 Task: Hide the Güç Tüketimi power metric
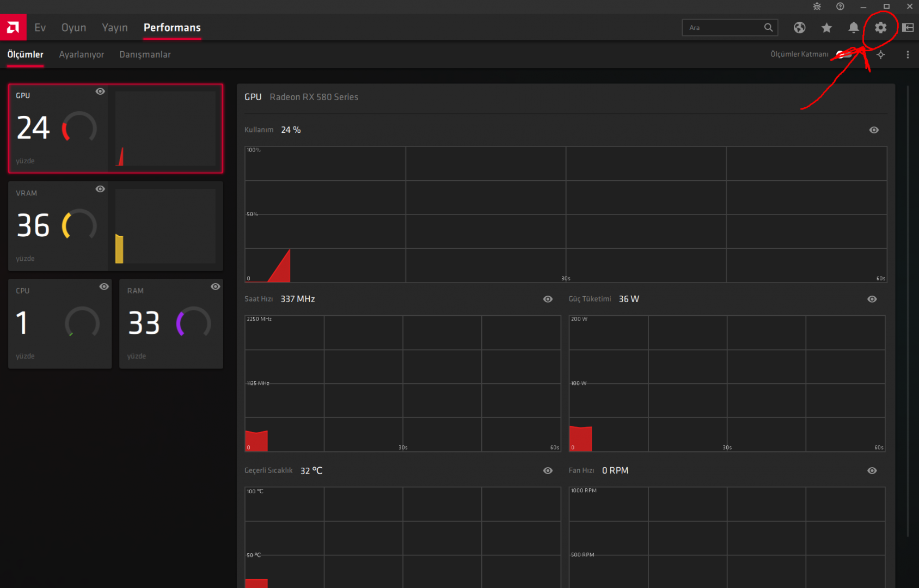[872, 299]
